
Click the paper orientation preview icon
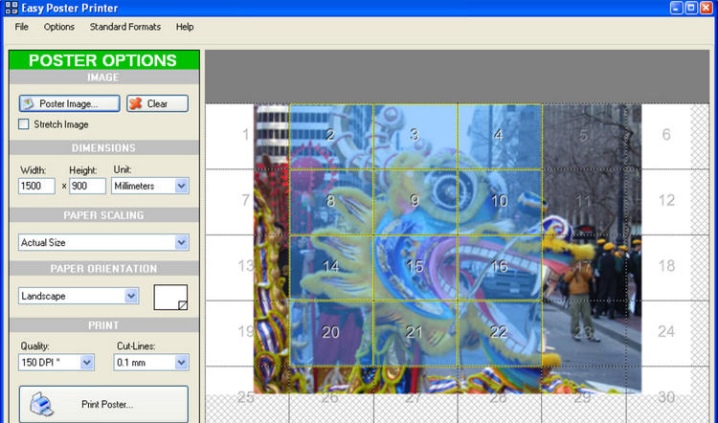pyautogui.click(x=171, y=297)
